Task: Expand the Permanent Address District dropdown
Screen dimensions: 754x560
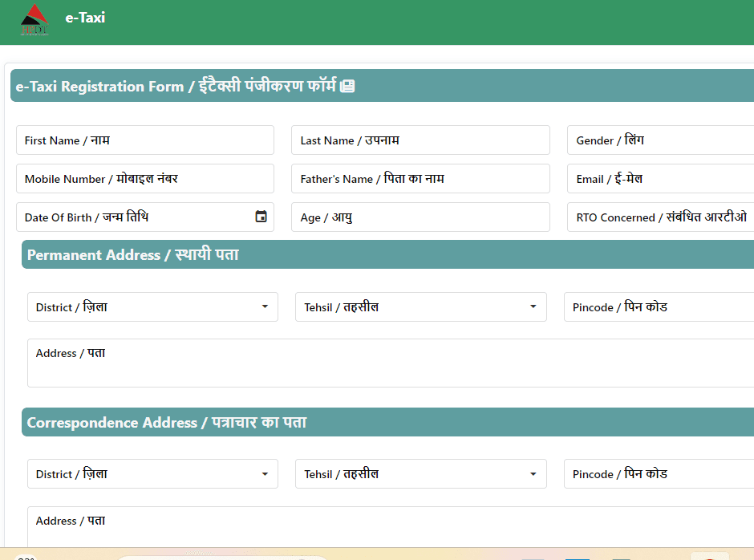Action: (152, 307)
